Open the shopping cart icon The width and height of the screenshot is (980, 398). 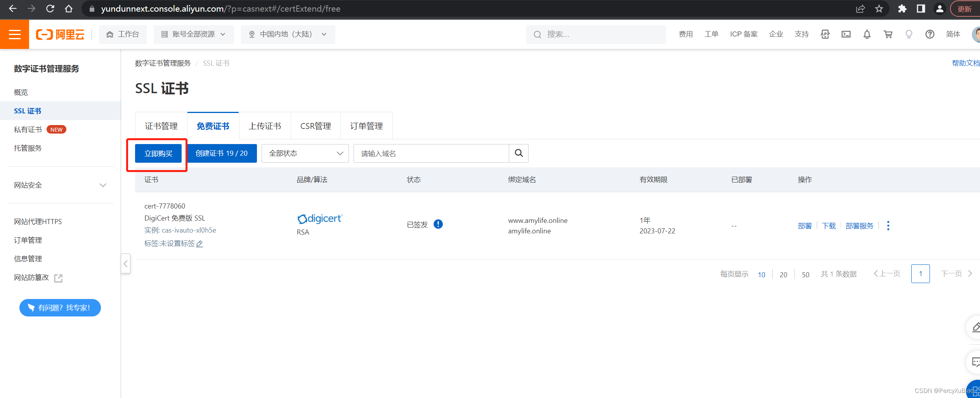pyautogui.click(x=888, y=35)
